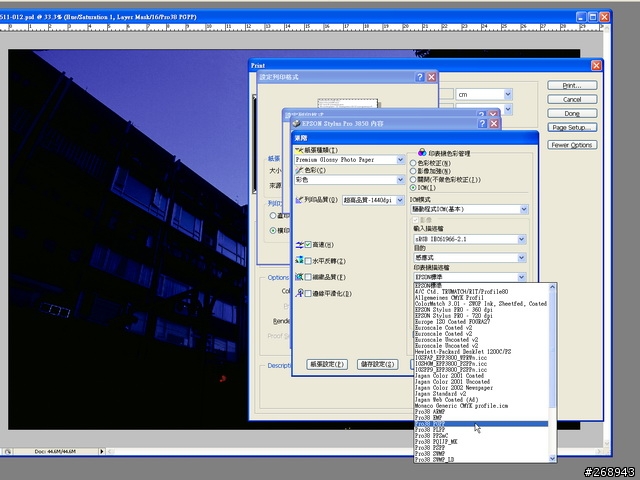Enable the 邊緣平滑化 edge smoothing checkbox
The image size is (640, 480).
tap(308, 293)
